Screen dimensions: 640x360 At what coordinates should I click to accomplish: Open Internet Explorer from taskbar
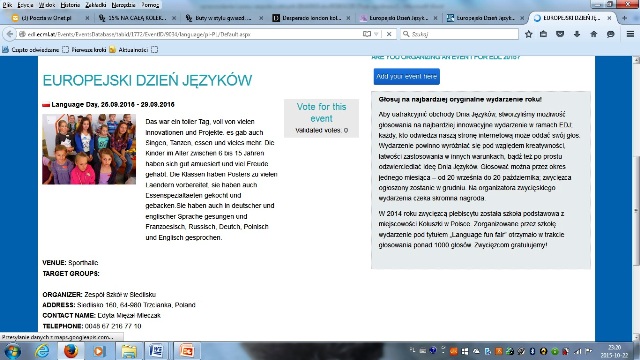point(42,351)
